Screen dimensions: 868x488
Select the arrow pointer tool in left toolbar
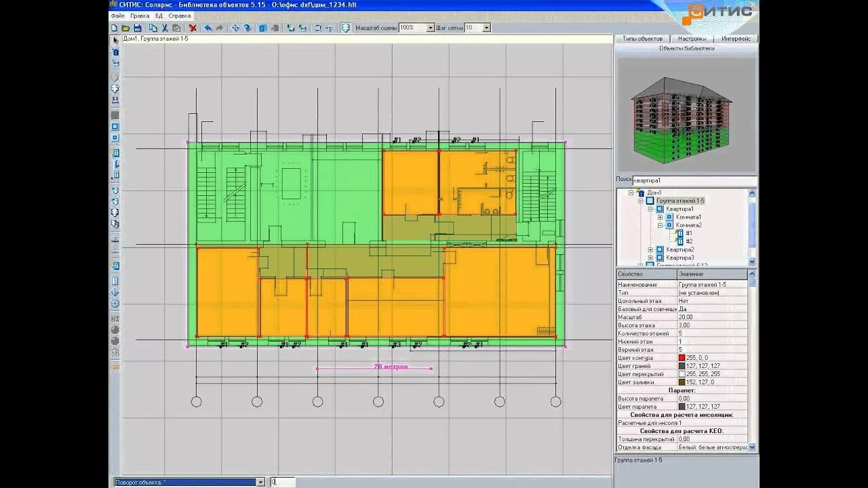[115, 40]
